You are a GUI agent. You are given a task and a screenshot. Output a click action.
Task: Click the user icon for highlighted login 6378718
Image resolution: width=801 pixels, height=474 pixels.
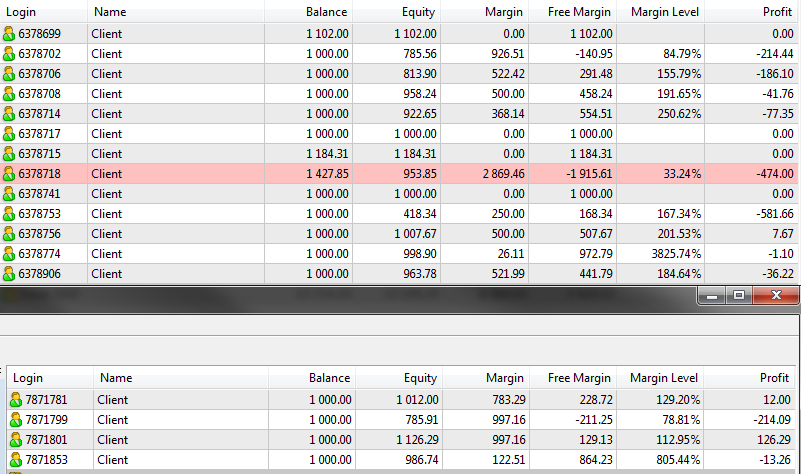tap(9, 174)
